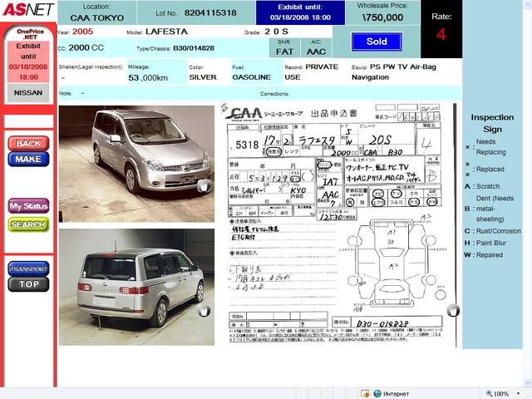Click magnifier hand icon on rear photo

(204, 310)
